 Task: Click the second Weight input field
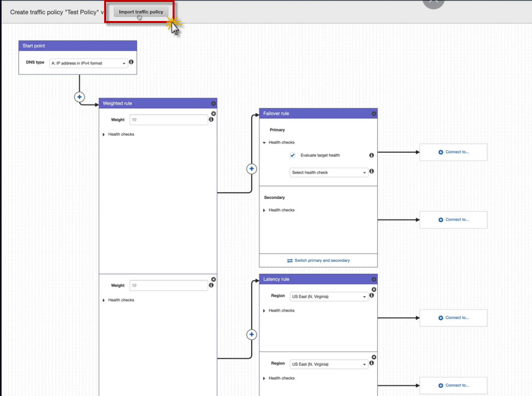(169, 285)
